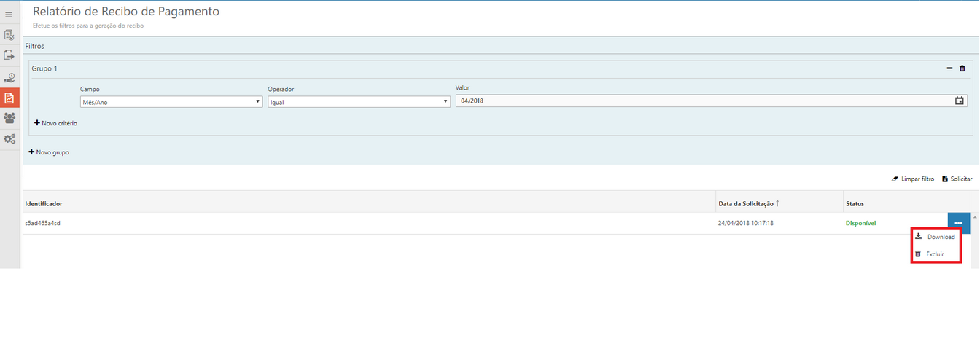Screen dimensions: 980x341
Task: Sort by Data da Solicitação column
Action: pyautogui.click(x=748, y=203)
